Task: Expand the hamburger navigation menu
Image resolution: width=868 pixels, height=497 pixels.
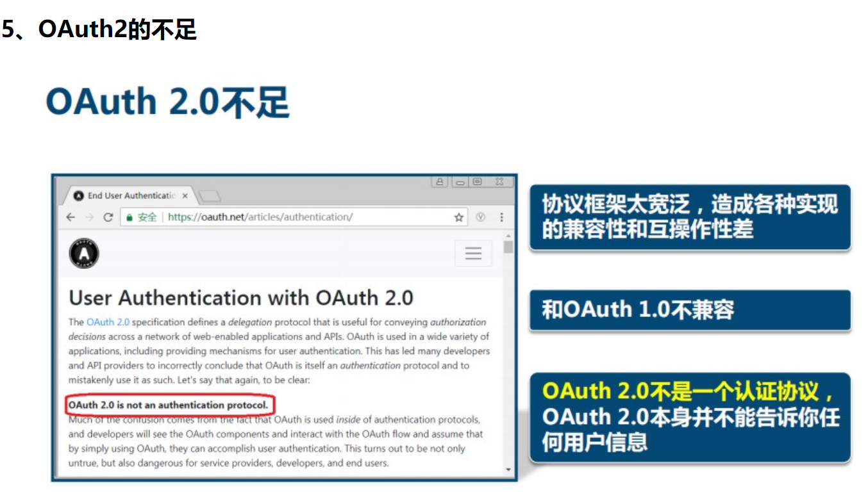Action: point(473,253)
